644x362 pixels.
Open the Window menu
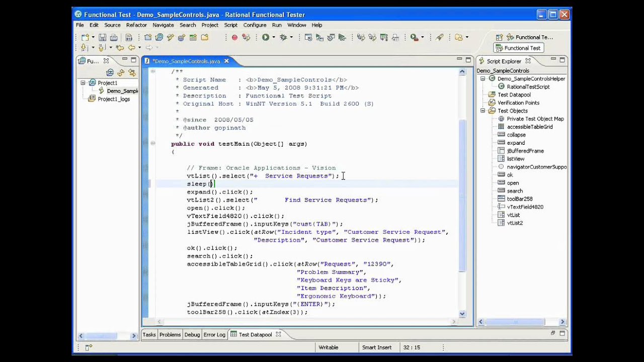pos(297,25)
